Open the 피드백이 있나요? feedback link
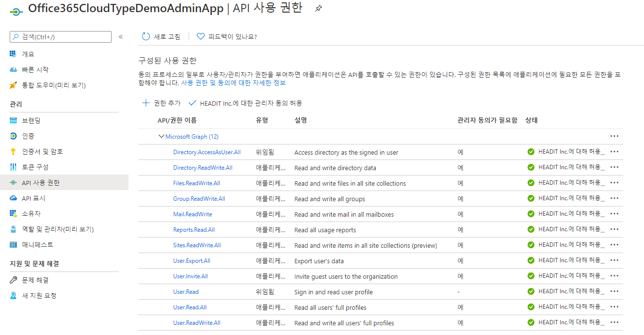The height and width of the screenshot is (335, 644). (226, 36)
